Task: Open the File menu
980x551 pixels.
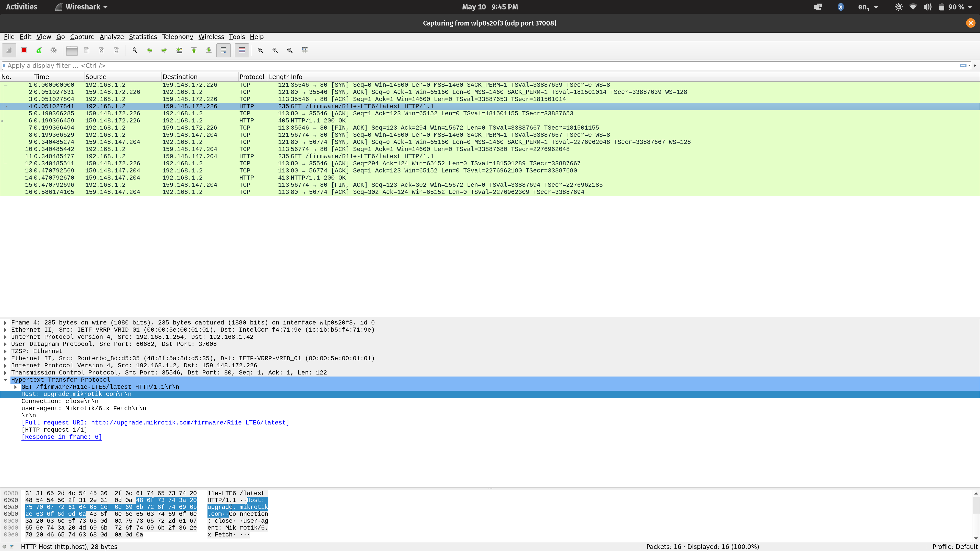Action: 9,37
